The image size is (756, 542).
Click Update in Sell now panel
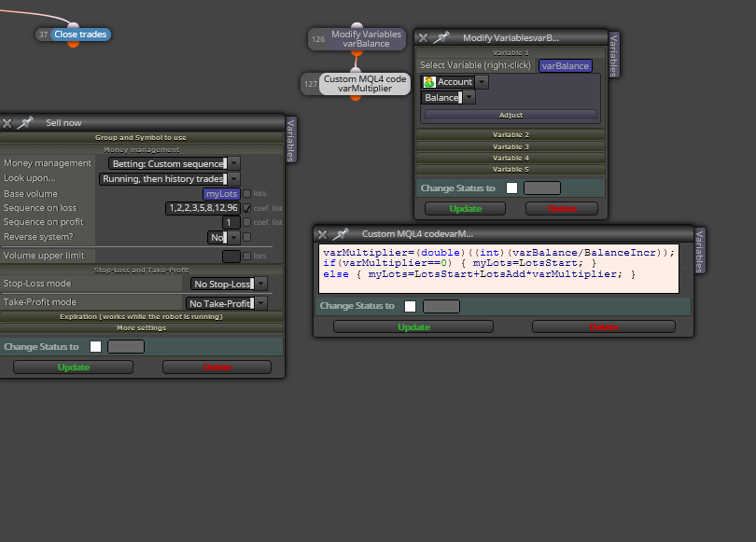click(x=74, y=368)
